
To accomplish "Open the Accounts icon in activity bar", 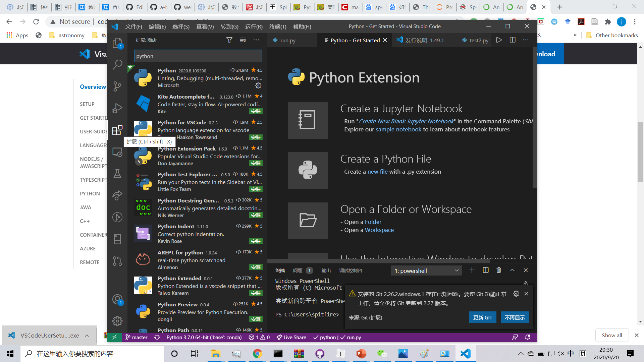I will pyautogui.click(x=117, y=299).
